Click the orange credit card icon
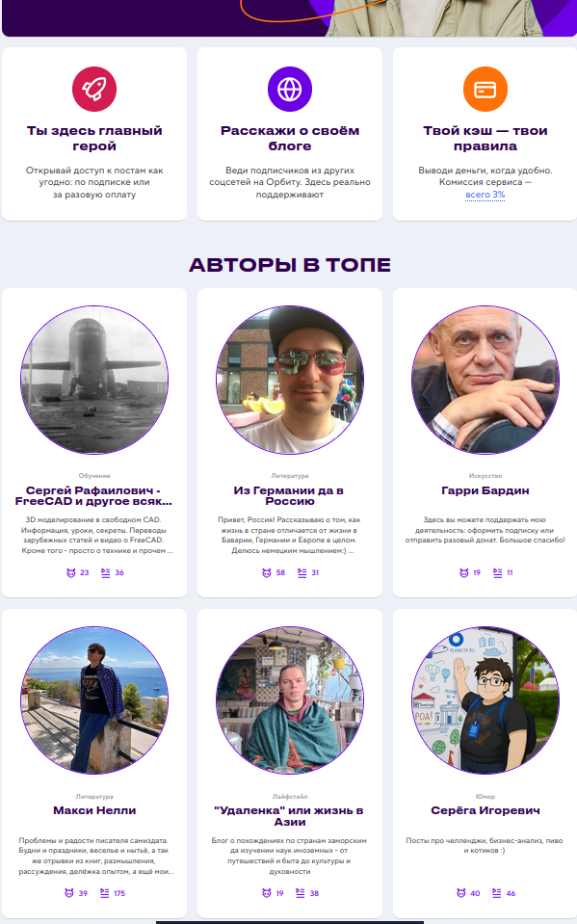This screenshot has height=924, width=577. [x=485, y=89]
